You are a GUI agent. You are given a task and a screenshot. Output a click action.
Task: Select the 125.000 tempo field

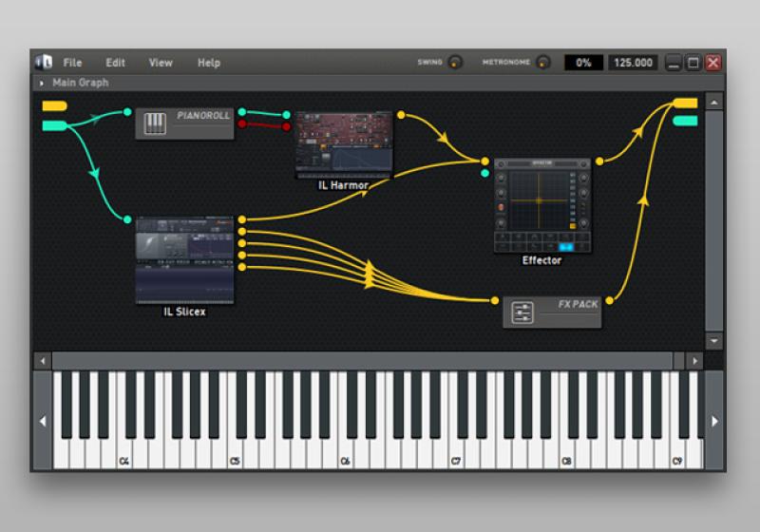[633, 63]
